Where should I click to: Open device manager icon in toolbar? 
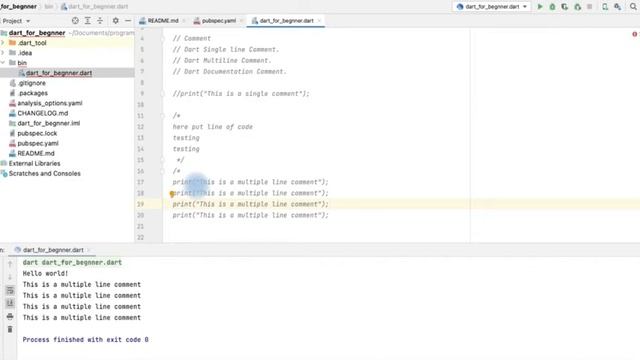(x=605, y=7)
